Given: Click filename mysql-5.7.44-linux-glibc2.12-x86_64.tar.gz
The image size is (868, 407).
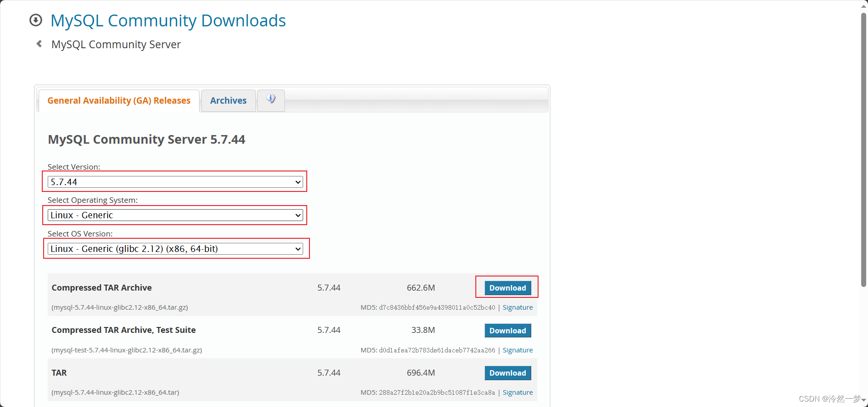Looking at the screenshot, I should [x=120, y=307].
